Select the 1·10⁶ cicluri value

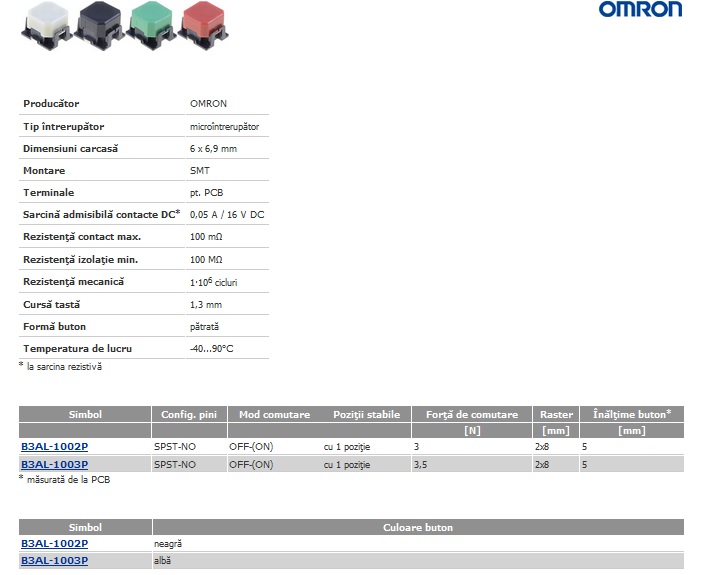tap(214, 282)
